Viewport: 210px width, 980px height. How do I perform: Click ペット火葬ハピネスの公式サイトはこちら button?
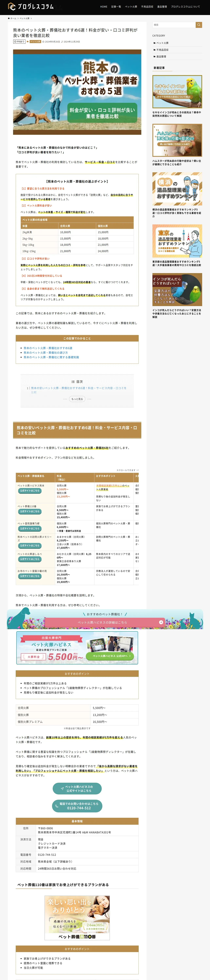point(77,789)
